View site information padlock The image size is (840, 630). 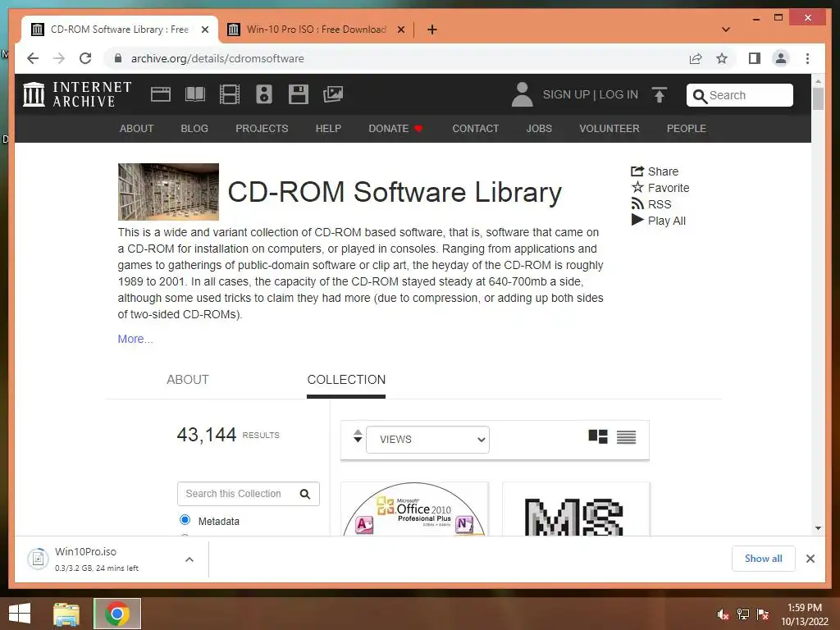pos(118,58)
